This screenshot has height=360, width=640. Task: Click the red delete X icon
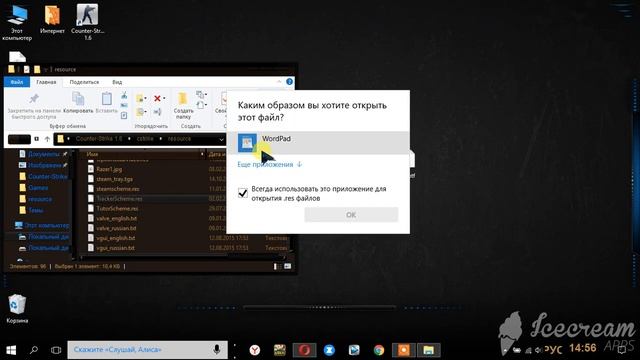(x=158, y=98)
